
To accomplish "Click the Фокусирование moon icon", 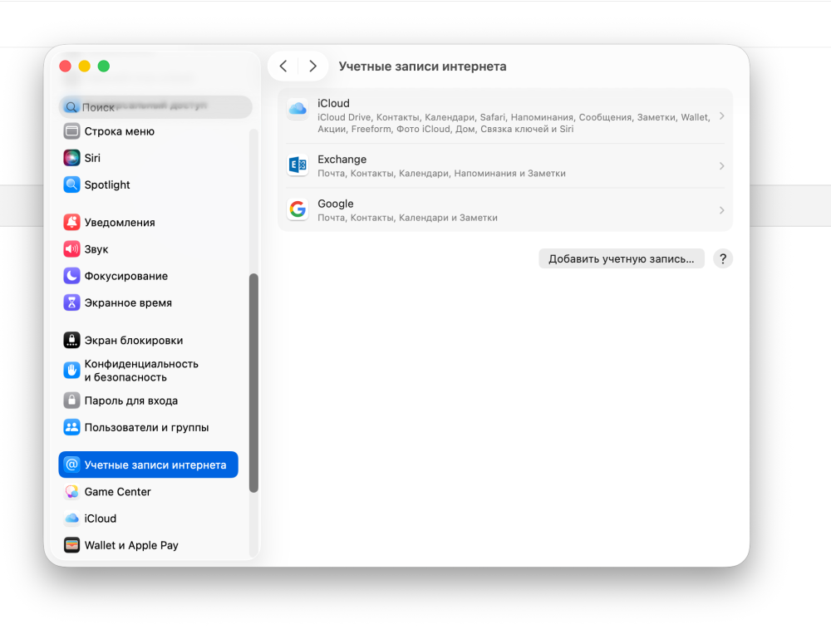I will coord(71,276).
